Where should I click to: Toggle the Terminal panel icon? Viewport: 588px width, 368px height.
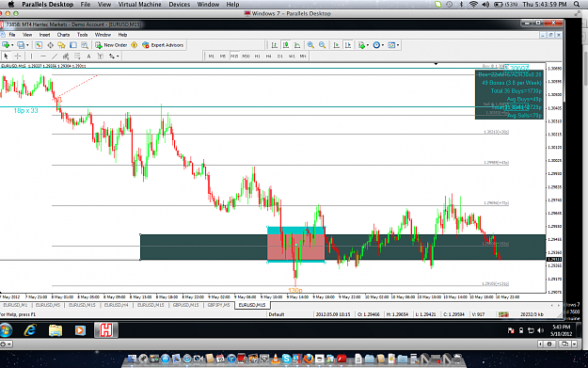73,45
